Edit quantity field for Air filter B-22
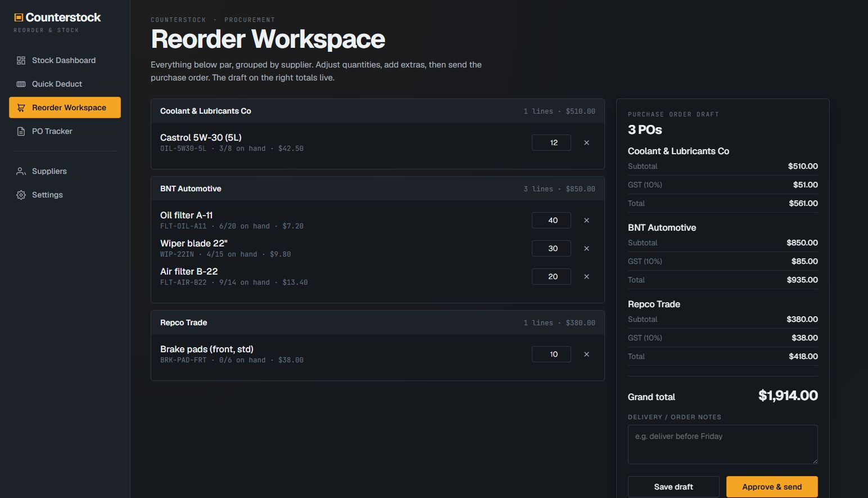Viewport: 868px width, 498px height. point(551,276)
